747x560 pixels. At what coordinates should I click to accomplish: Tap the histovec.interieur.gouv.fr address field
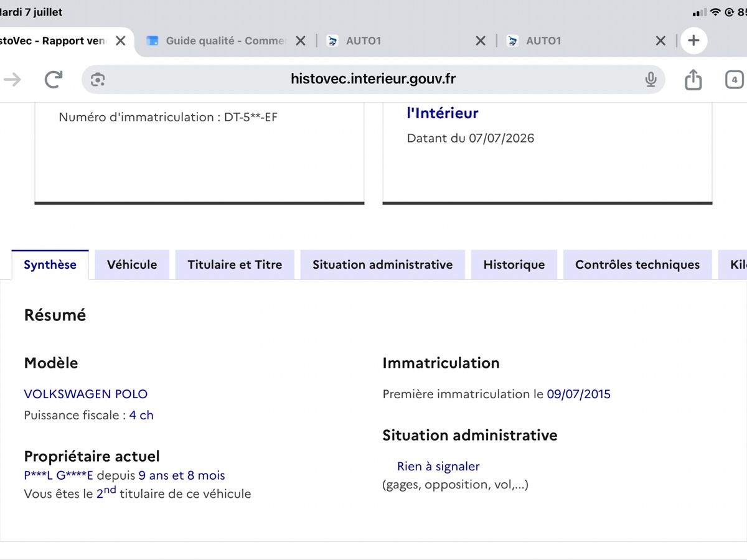pos(374,80)
